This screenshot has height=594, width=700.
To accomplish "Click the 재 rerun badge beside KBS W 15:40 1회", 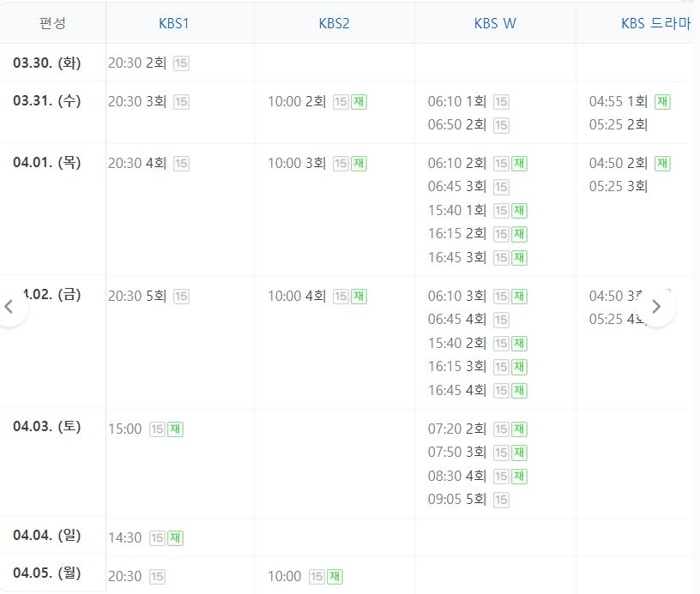I will pos(519,211).
